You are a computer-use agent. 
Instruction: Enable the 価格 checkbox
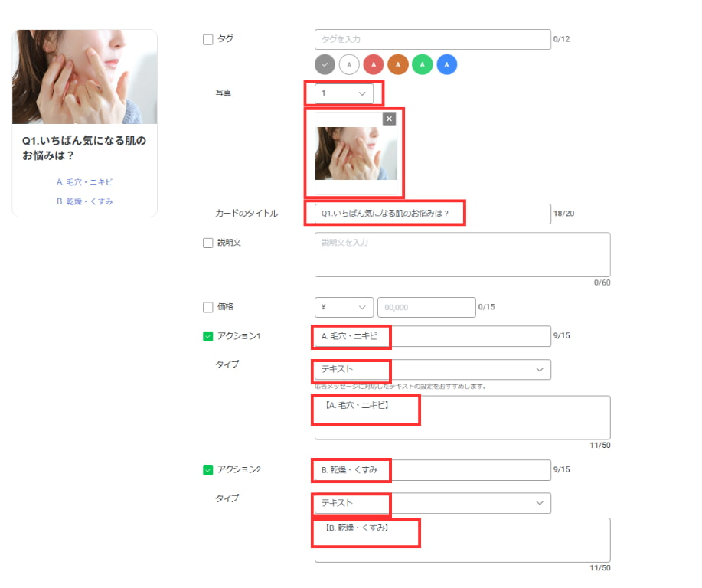coord(207,307)
